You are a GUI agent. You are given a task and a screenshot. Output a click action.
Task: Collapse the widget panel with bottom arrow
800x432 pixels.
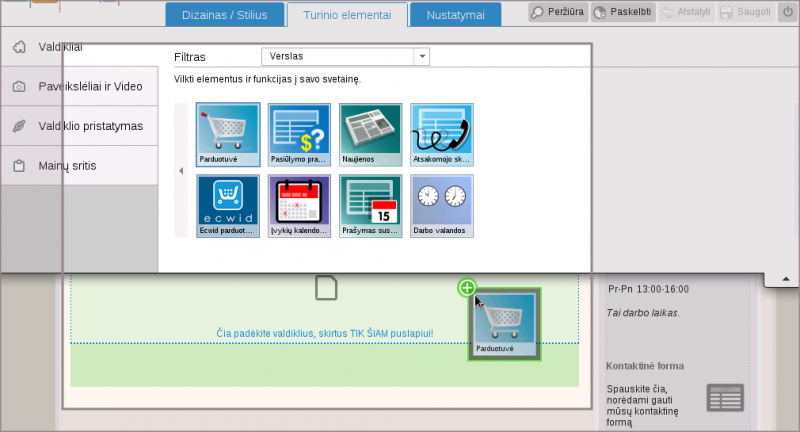click(785, 278)
